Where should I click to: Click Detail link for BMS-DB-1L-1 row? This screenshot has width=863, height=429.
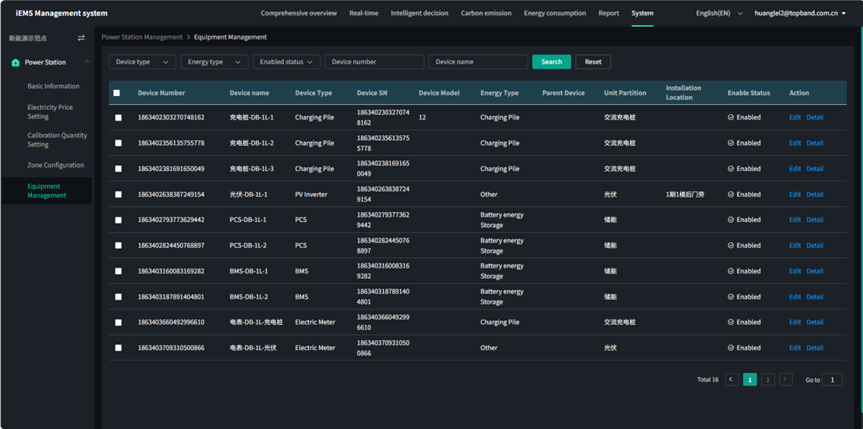[815, 271]
